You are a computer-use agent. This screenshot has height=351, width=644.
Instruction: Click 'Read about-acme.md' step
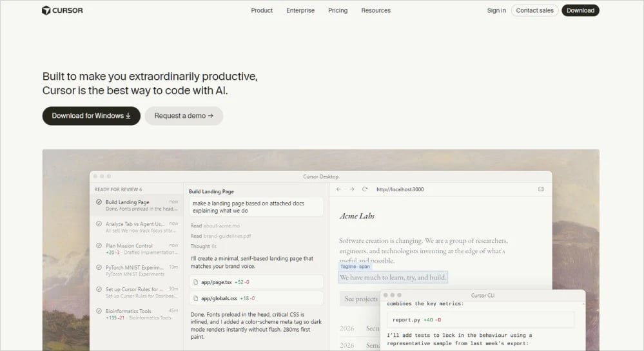click(x=215, y=226)
